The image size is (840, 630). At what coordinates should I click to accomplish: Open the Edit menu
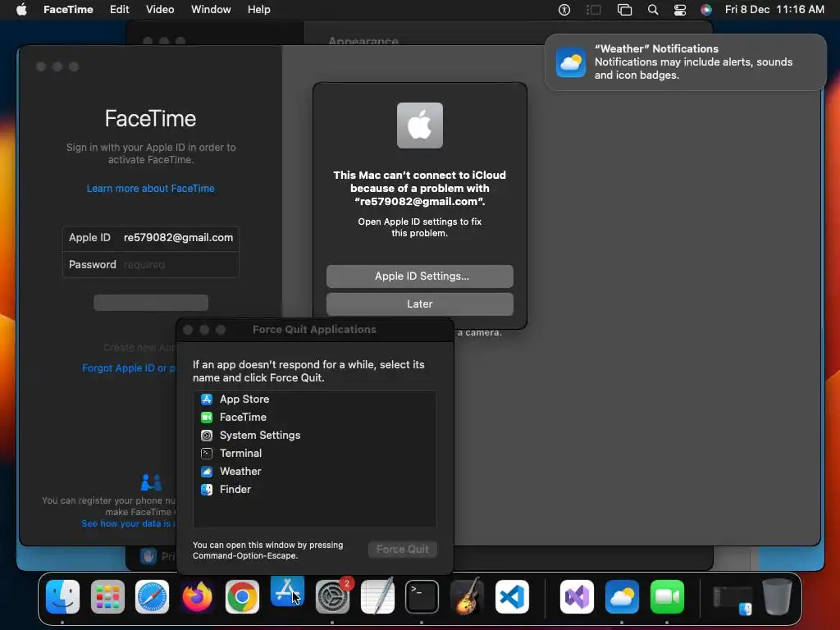(119, 10)
